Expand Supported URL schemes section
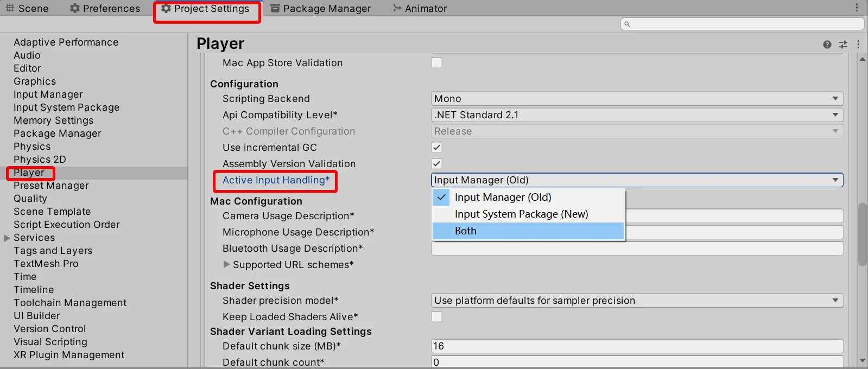The image size is (868, 369). (x=227, y=265)
